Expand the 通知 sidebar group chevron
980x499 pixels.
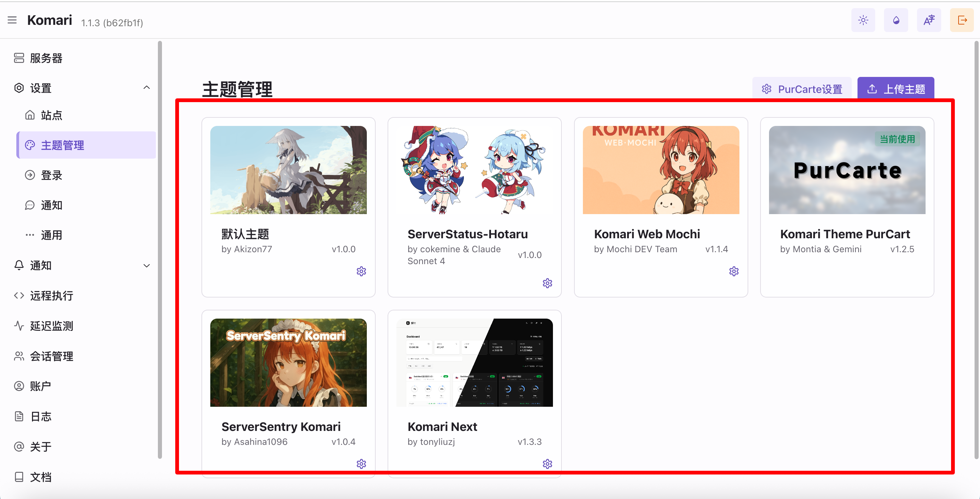[146, 266]
